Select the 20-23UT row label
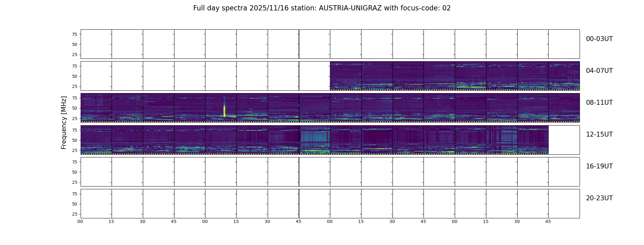Viewport: 644px width, 245px height. (x=599, y=198)
